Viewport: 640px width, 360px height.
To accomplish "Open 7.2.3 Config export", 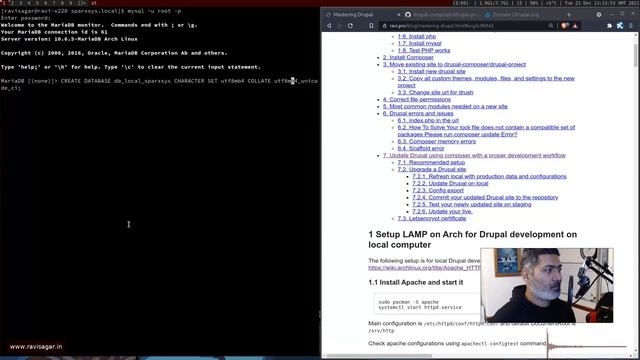I will [438, 190].
